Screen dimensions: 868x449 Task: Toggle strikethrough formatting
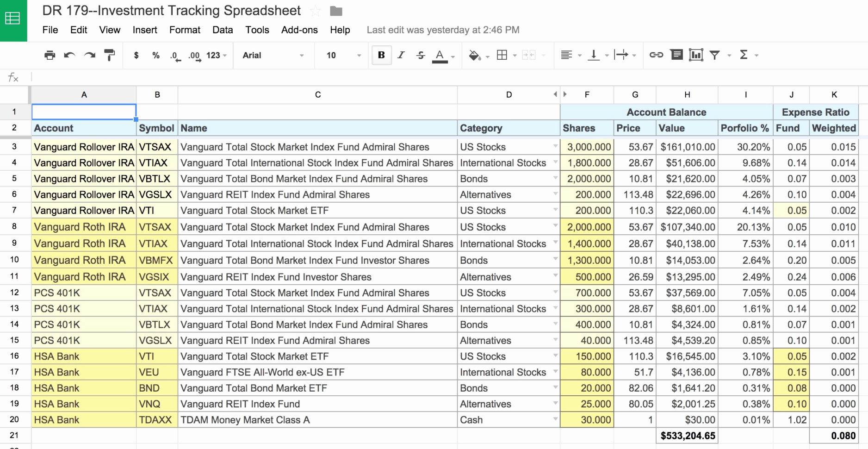(x=420, y=55)
